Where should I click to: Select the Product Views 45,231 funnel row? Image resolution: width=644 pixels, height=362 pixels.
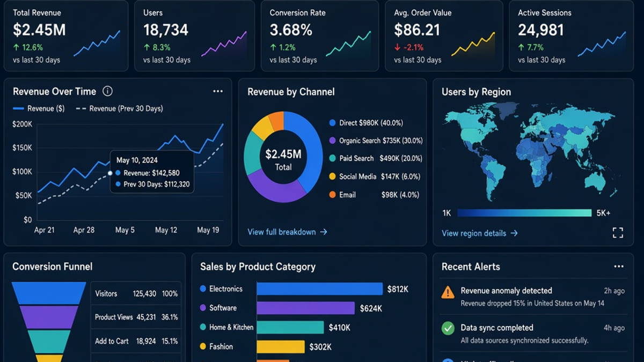click(136, 317)
